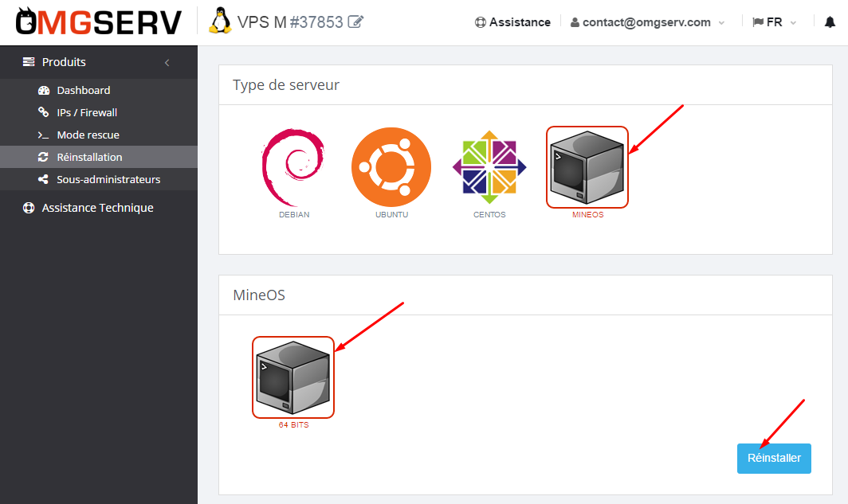Open Assistance in the top bar
Viewport: 848px width, 504px height.
512,22
